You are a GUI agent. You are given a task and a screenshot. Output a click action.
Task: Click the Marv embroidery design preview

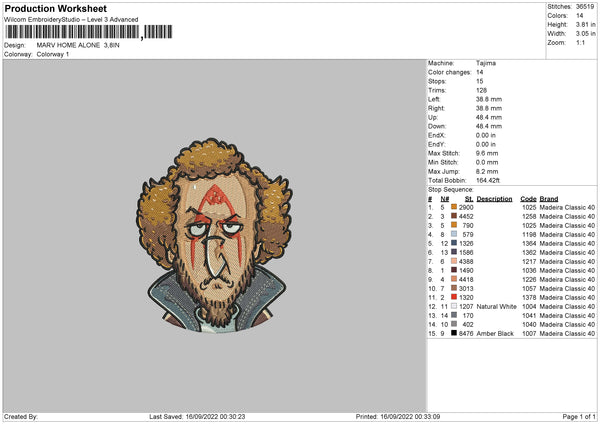click(214, 235)
